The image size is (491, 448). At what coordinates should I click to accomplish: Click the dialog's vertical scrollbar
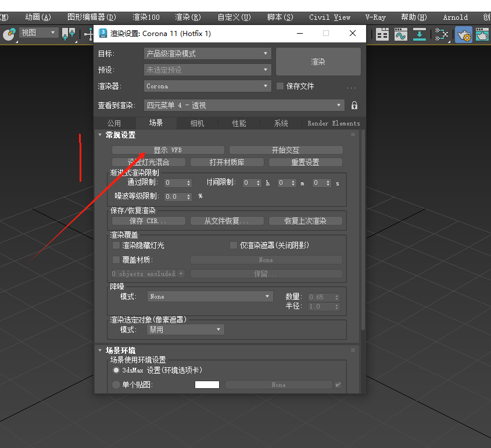coord(363,230)
